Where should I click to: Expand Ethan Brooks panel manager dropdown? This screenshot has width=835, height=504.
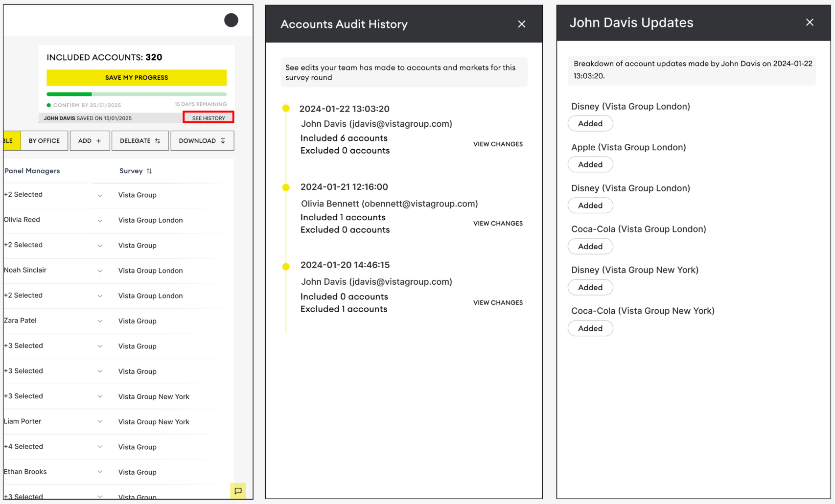pos(100,472)
